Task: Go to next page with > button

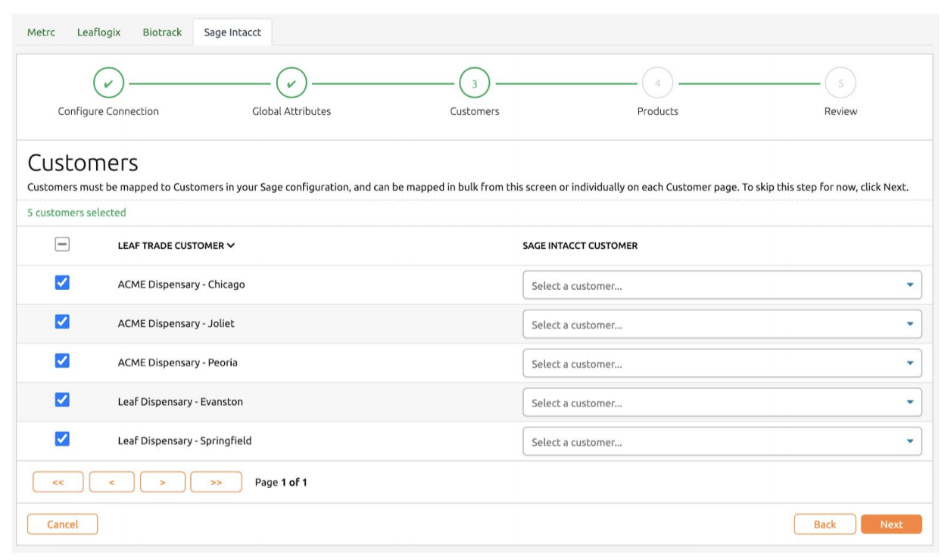Action: 163,483
